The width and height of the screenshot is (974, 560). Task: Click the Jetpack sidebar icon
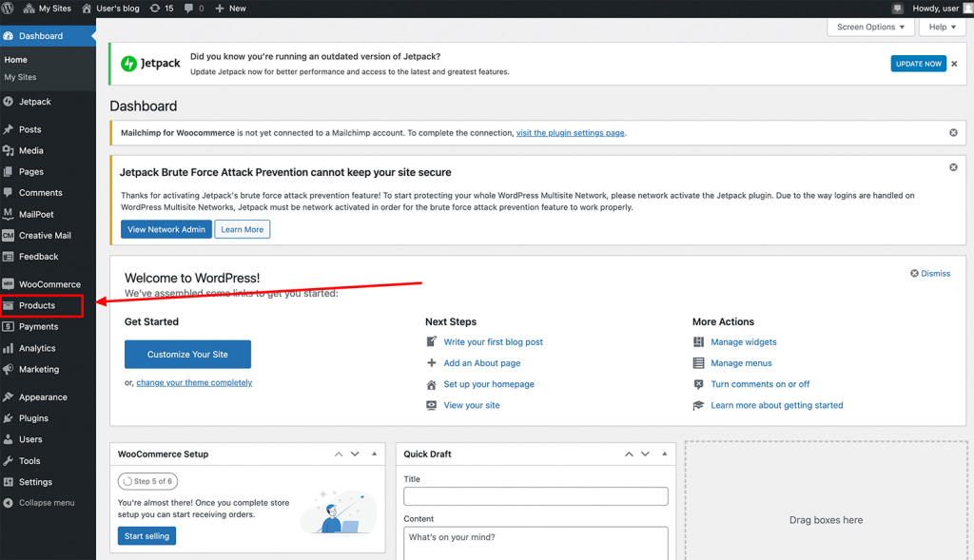click(x=8, y=102)
